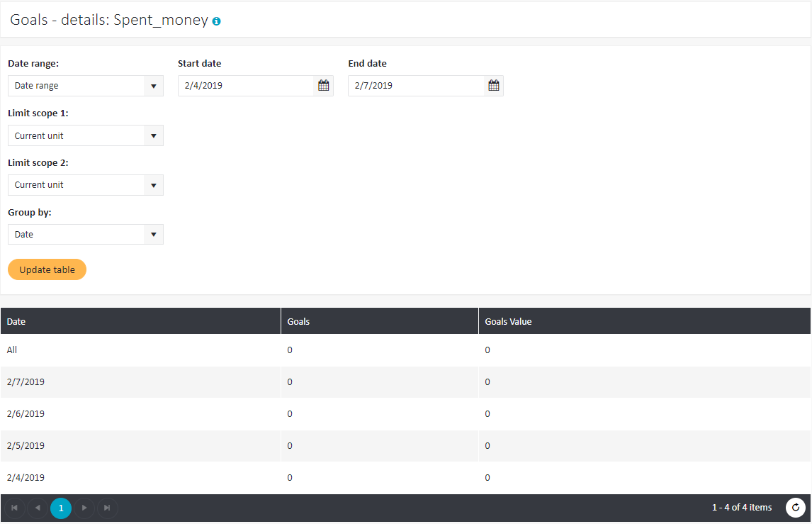This screenshot has width=812, height=524.
Task: Click into the Start date text field
Action: click(x=245, y=86)
